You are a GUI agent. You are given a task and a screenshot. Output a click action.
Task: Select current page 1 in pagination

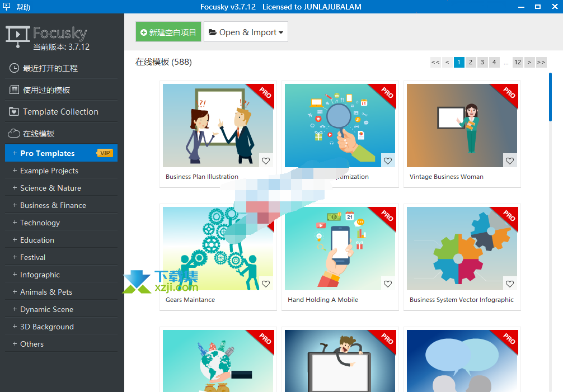pos(459,62)
